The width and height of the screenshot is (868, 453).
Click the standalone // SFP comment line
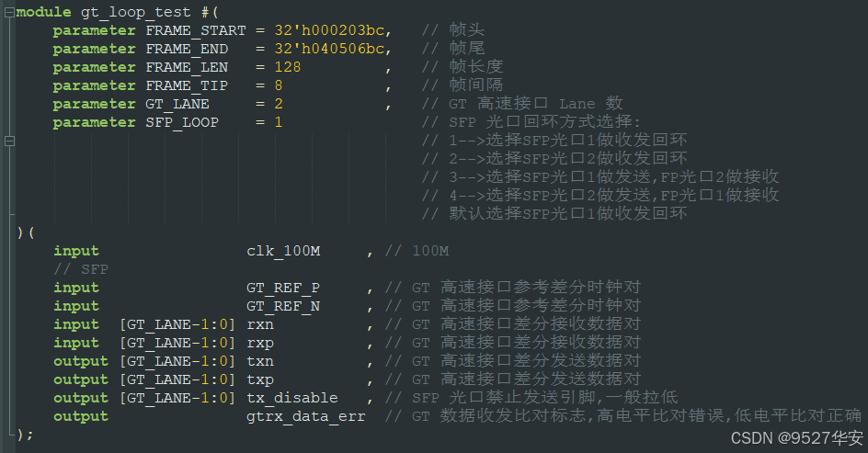click(x=81, y=269)
